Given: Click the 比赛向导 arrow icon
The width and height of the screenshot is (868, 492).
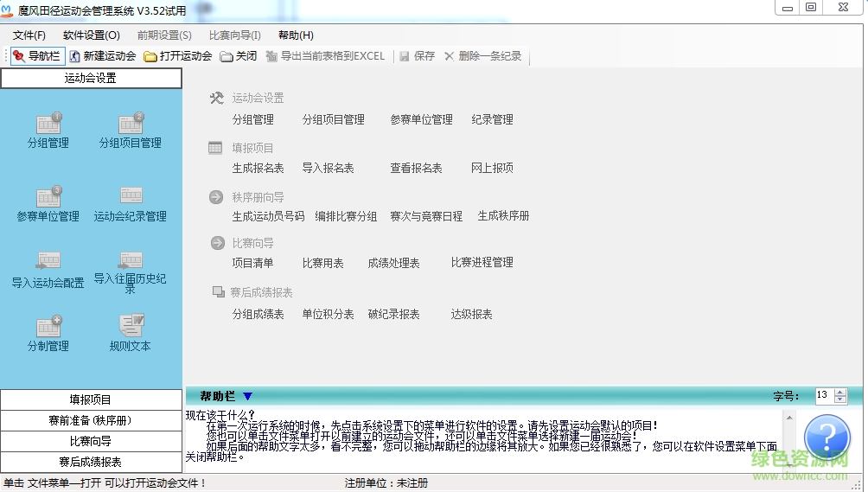Looking at the screenshot, I should pyautogui.click(x=218, y=243).
